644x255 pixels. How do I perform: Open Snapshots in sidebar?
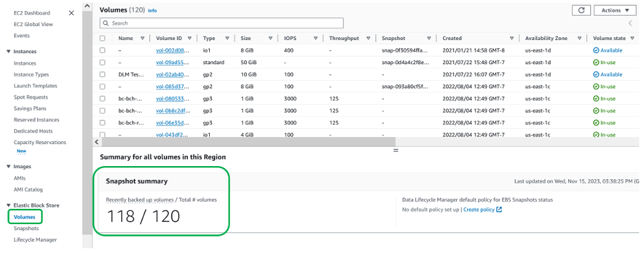coord(26,228)
